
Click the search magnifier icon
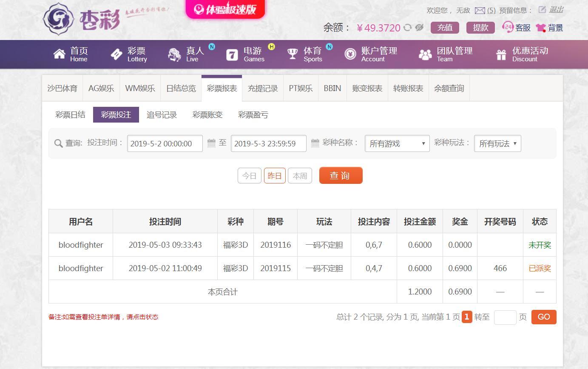tap(59, 143)
